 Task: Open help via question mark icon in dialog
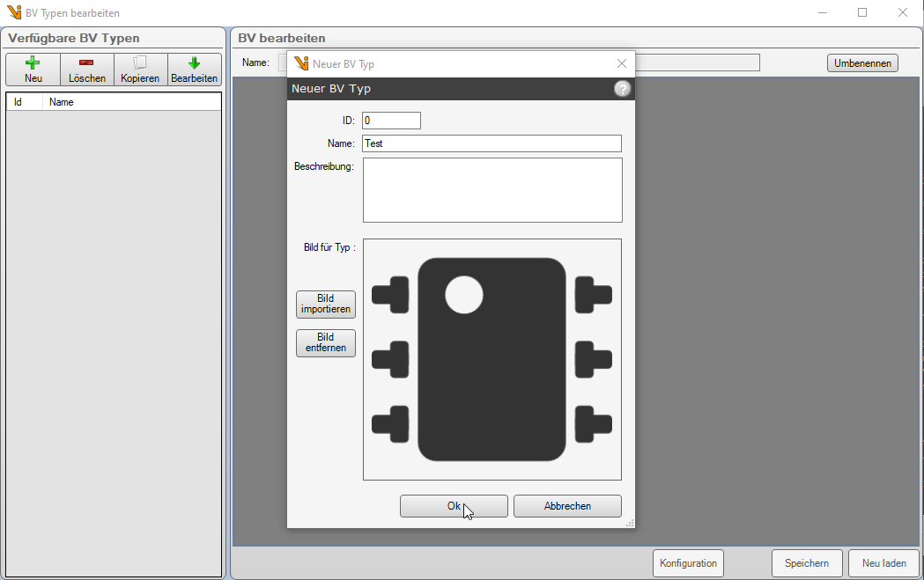[x=622, y=89]
